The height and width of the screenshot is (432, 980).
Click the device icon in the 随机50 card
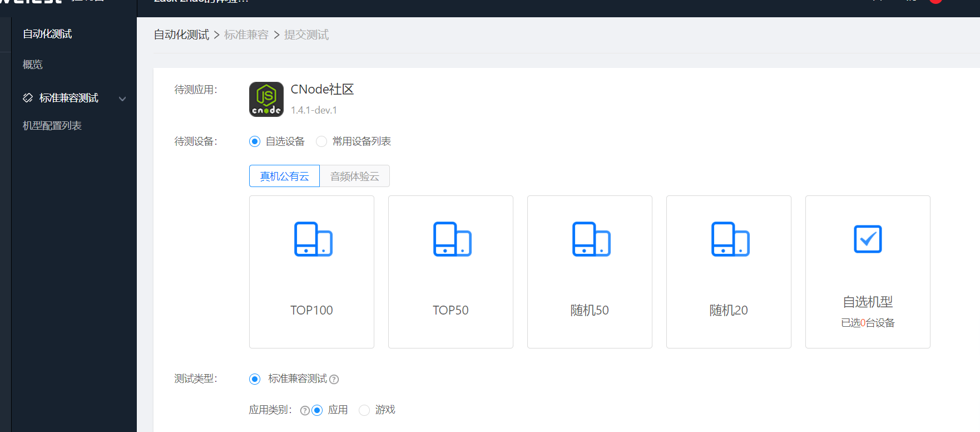pos(591,239)
